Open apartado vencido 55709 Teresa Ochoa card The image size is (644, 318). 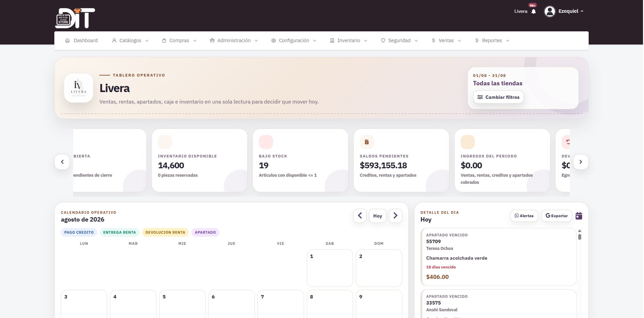tap(499, 257)
